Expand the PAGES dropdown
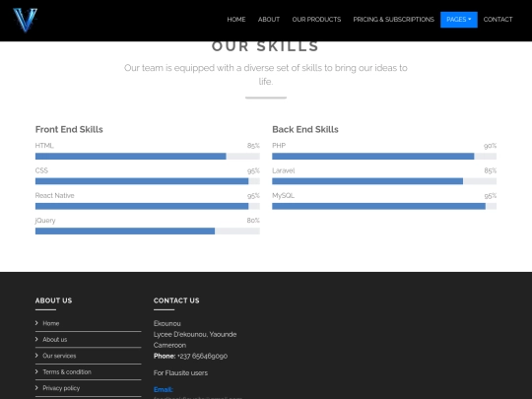Viewport: 532px width, 399px height. tap(459, 20)
